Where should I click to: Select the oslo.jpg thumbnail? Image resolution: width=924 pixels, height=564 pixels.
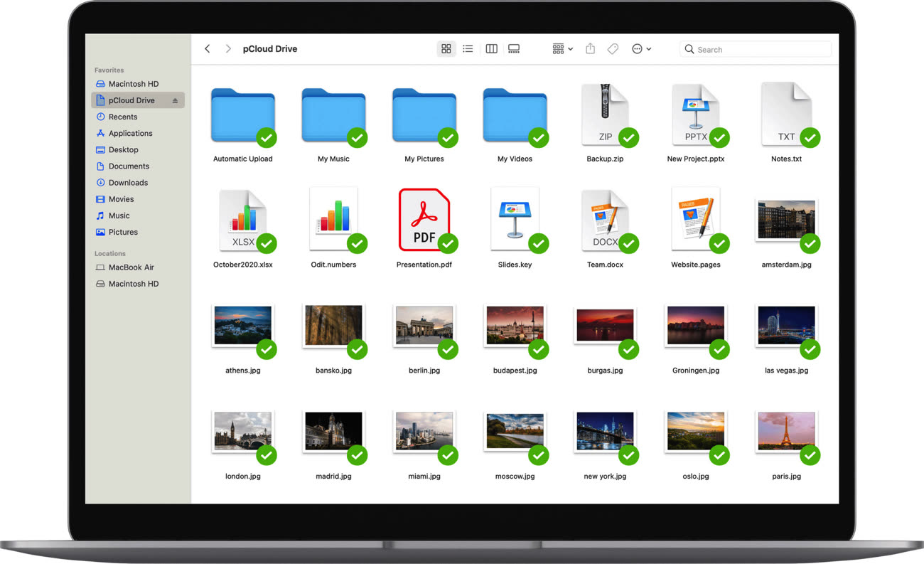(x=696, y=431)
